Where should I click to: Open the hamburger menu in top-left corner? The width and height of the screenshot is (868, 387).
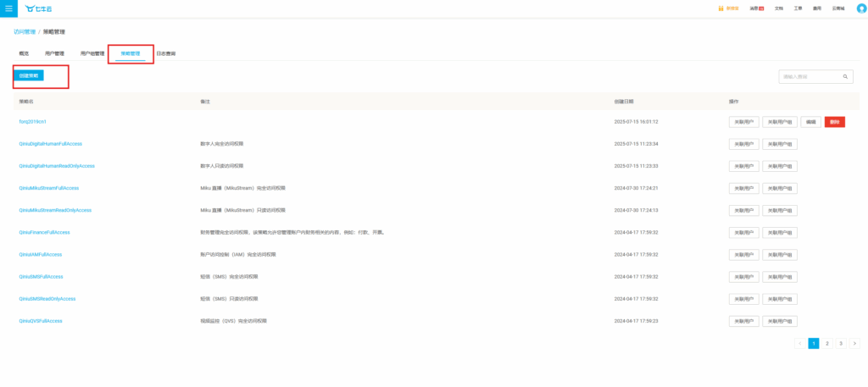click(9, 8)
